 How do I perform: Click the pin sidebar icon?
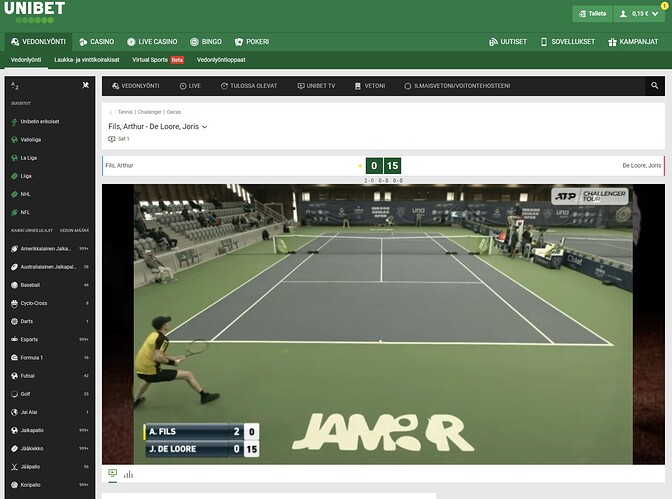[86, 86]
